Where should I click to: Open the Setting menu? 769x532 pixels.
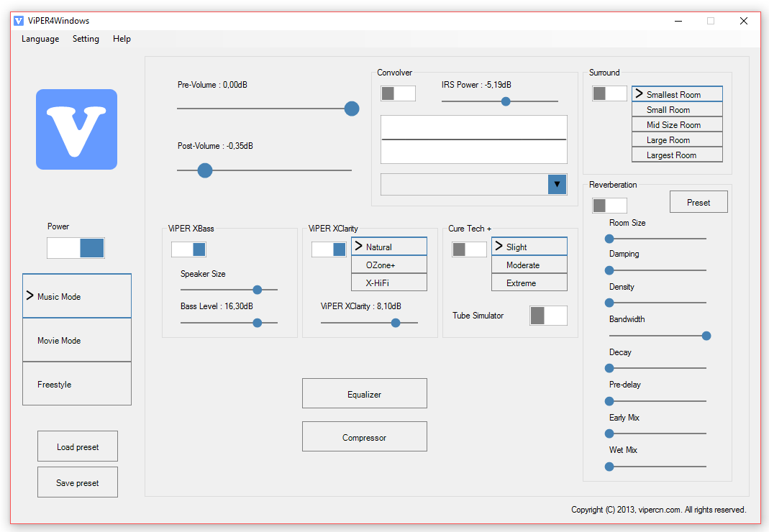pos(86,39)
